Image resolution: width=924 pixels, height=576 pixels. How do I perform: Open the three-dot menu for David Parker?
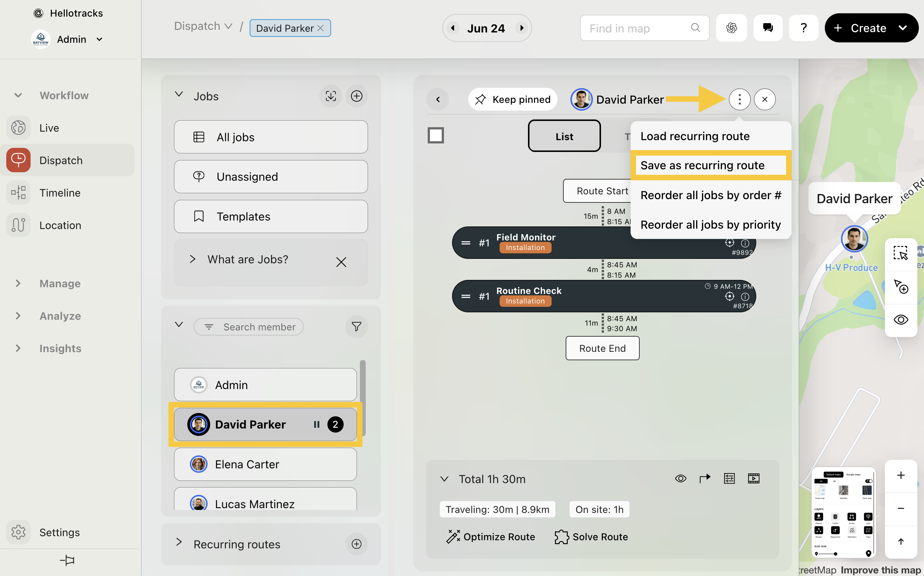pos(740,100)
